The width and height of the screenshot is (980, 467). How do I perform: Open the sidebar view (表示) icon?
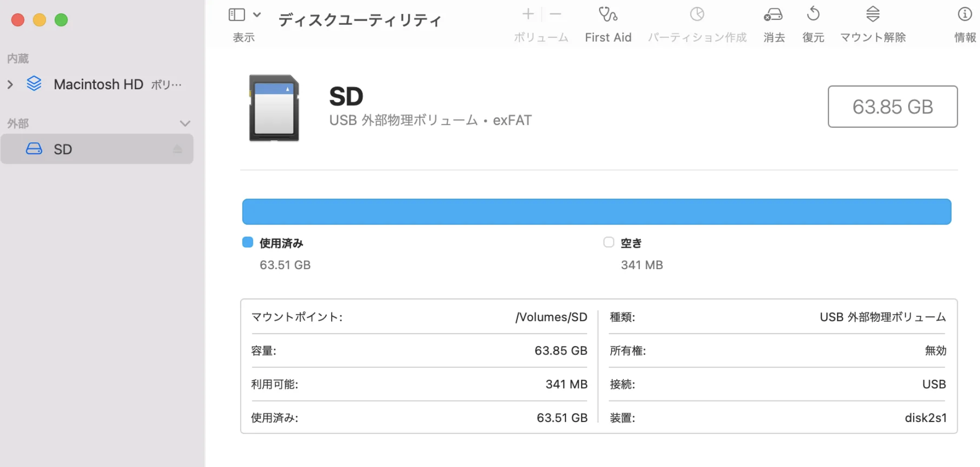(x=237, y=15)
